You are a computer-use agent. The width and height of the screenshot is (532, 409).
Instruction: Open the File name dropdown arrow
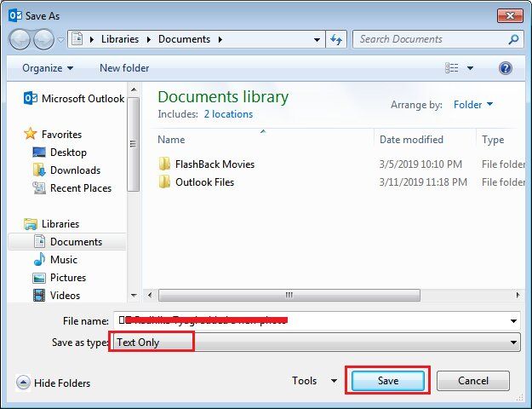pos(513,320)
